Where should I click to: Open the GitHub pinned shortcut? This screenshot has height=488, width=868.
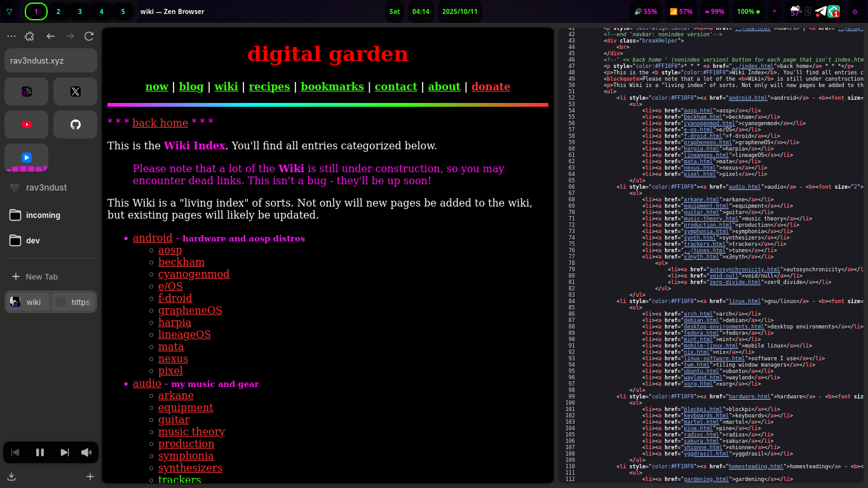75,125
